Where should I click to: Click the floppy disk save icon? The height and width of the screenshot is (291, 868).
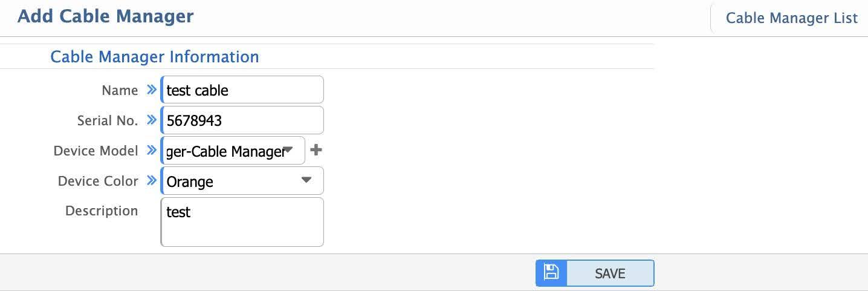(x=551, y=272)
